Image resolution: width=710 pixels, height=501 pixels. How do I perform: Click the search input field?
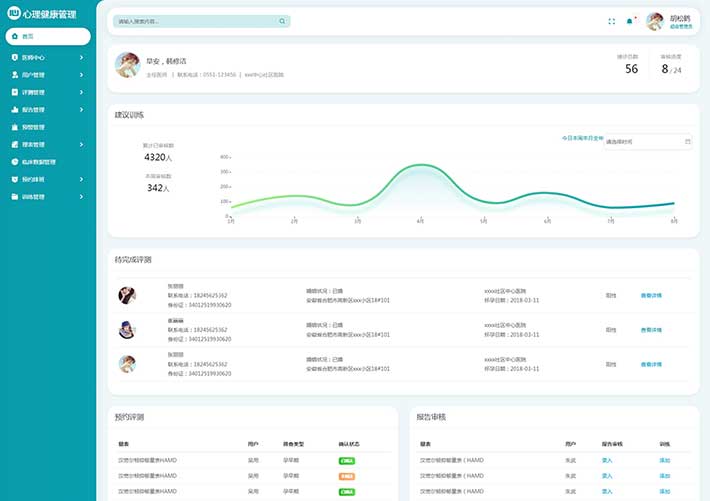pyautogui.click(x=195, y=21)
